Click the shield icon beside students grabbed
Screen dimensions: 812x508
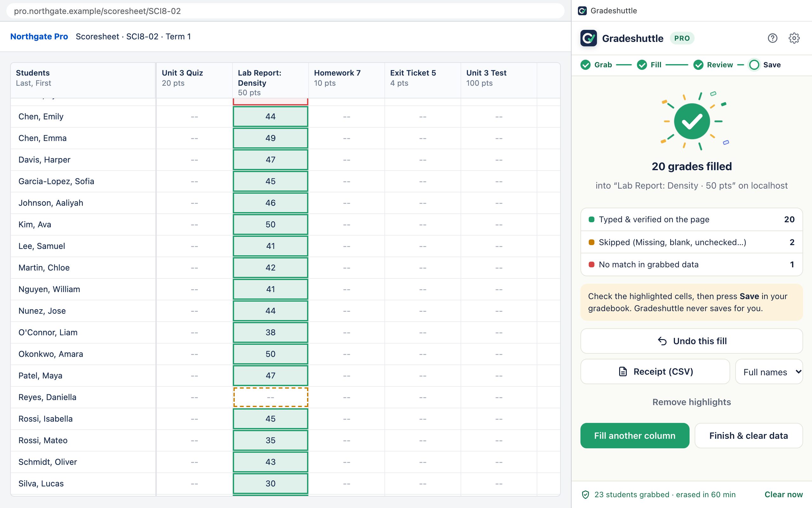(x=586, y=495)
